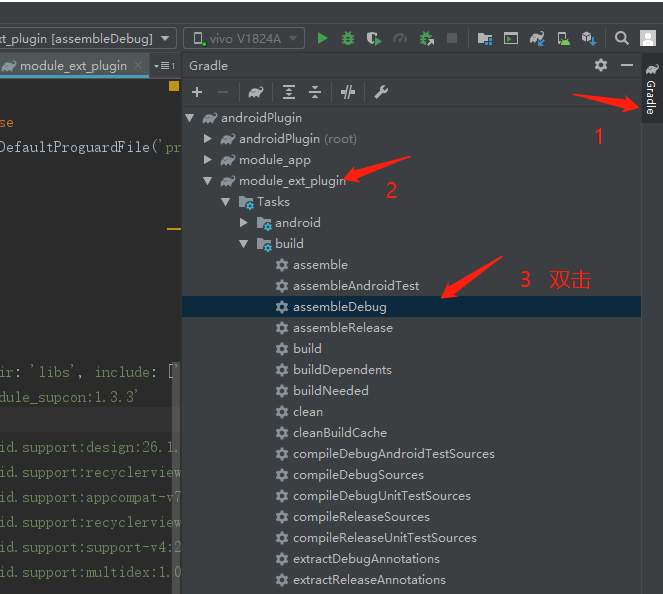Collapse all nodes in Gradle tree
Image resolution: width=663 pixels, height=594 pixels.
click(315, 92)
